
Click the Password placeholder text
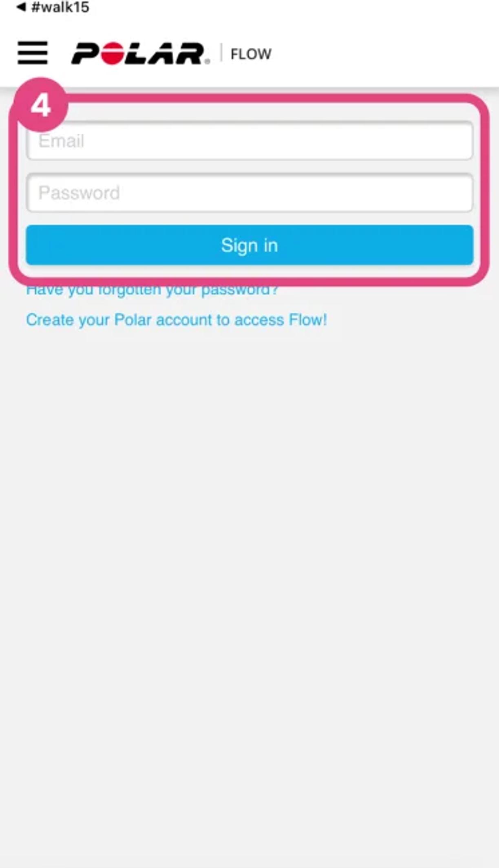79,193
